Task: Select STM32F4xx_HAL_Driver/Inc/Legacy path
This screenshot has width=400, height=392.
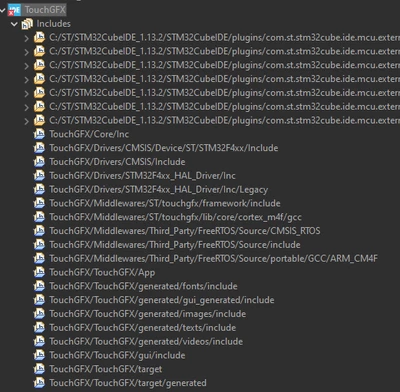Action: point(159,190)
